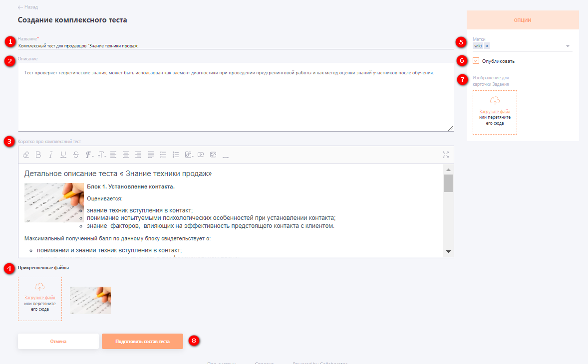Screen dimensions: 588x364
Task: Toggle bold formatting in the editor
Action: pos(38,155)
